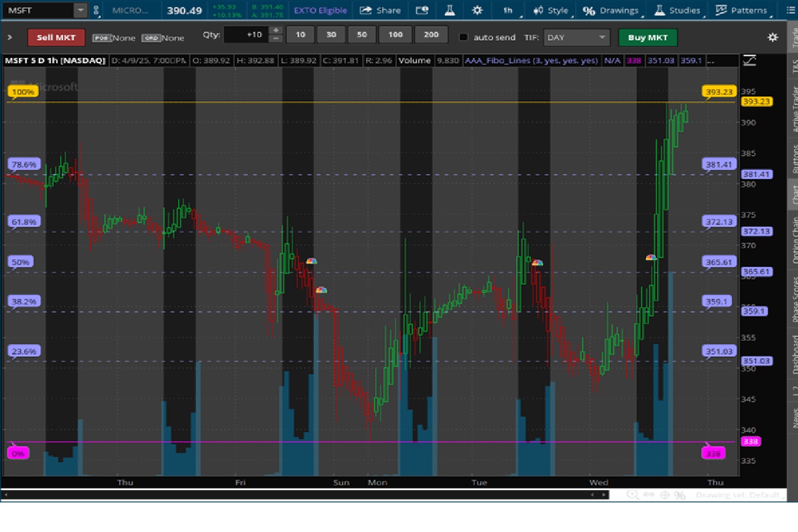The width and height of the screenshot is (798, 532).
Task: Click the list menu icon at top right
Action: pos(791,10)
